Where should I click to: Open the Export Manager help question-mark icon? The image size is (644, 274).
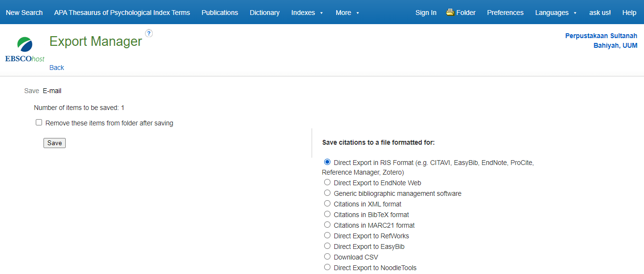149,33
